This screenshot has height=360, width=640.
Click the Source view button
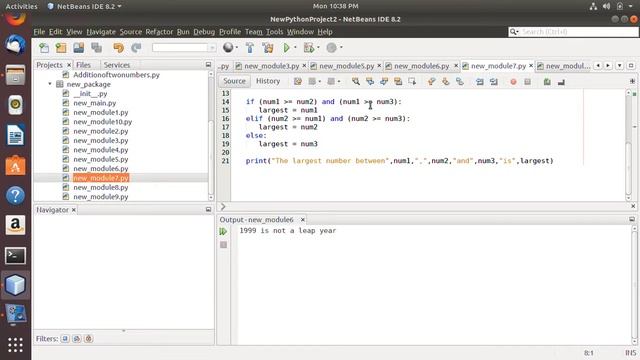click(x=234, y=81)
